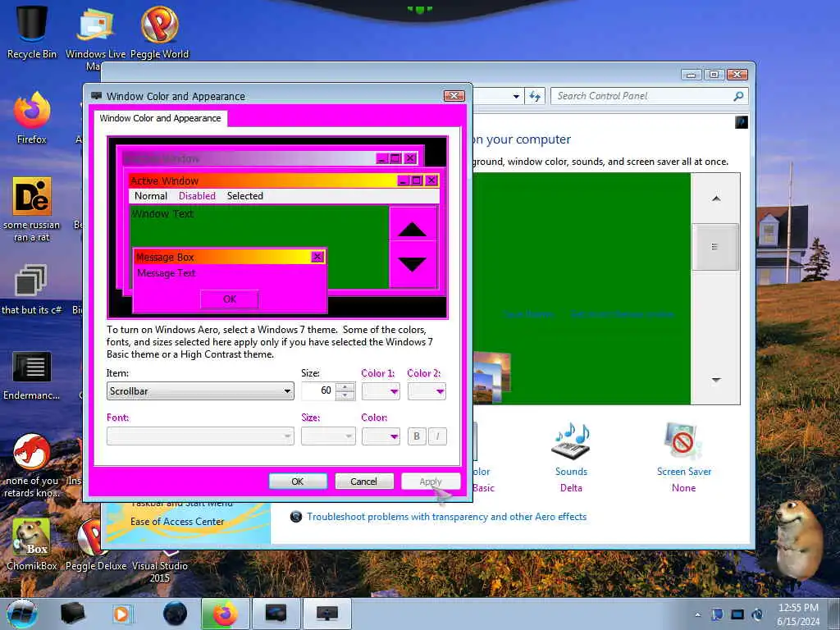Image resolution: width=840 pixels, height=630 pixels.
Task: Open the font Color picker dropdown
Action: point(381,436)
